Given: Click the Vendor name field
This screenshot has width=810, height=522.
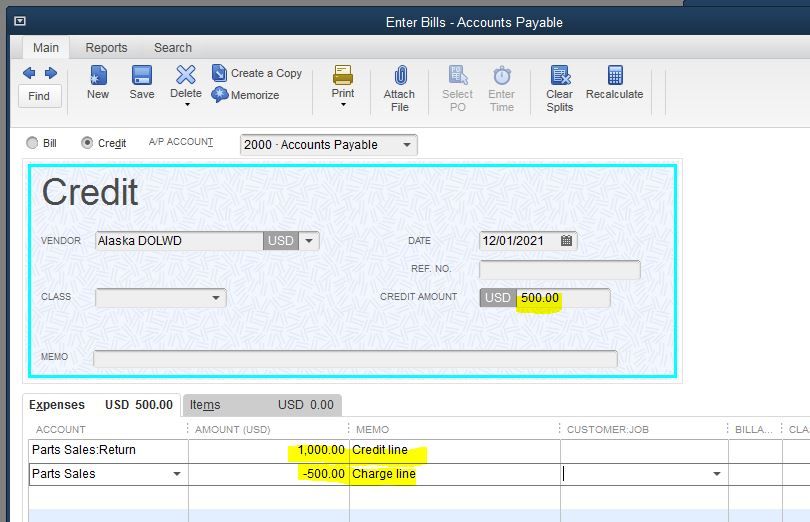Looking at the screenshot, I should [179, 241].
